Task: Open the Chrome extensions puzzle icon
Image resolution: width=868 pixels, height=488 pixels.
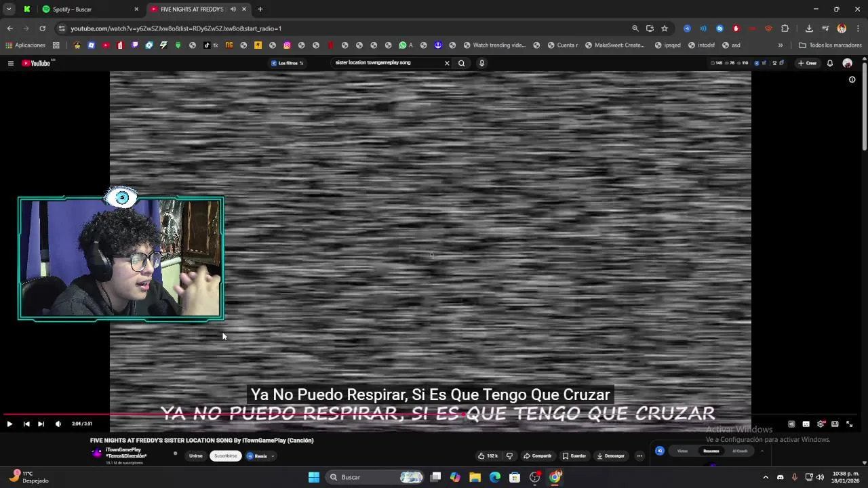Action: coord(785,28)
